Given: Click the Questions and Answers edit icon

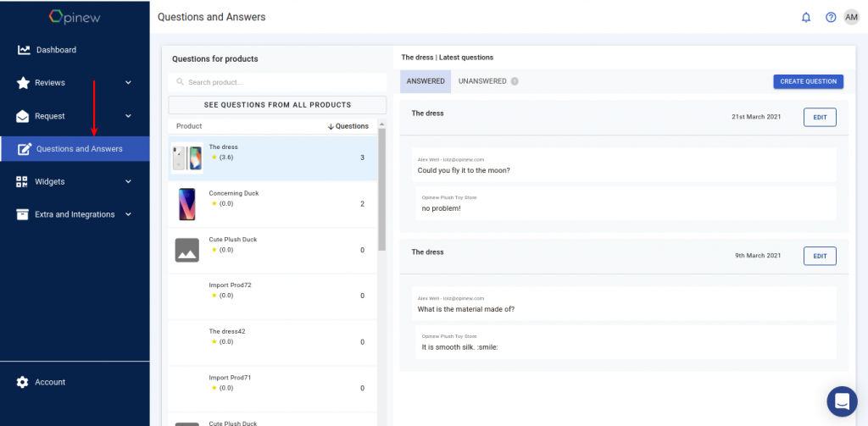Looking at the screenshot, I should [x=25, y=149].
